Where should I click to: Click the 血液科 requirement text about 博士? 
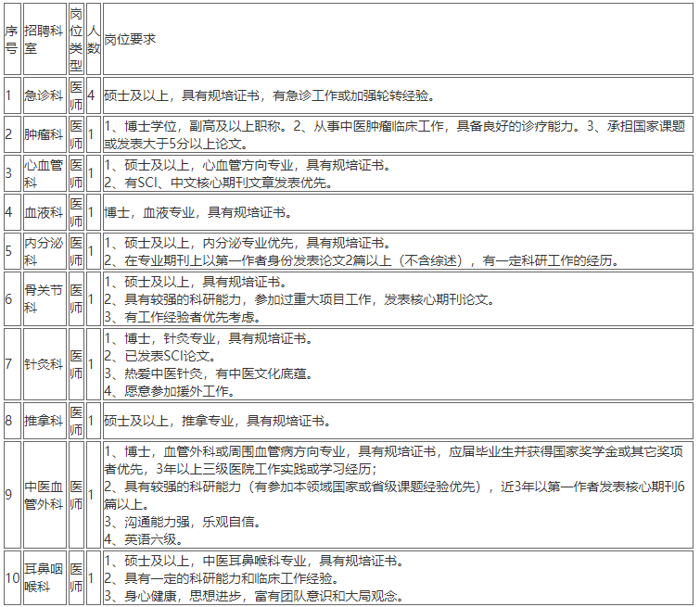point(195,212)
